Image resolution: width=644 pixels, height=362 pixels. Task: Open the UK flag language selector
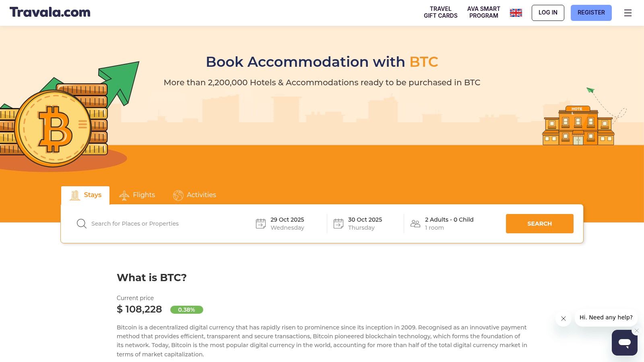(x=516, y=13)
